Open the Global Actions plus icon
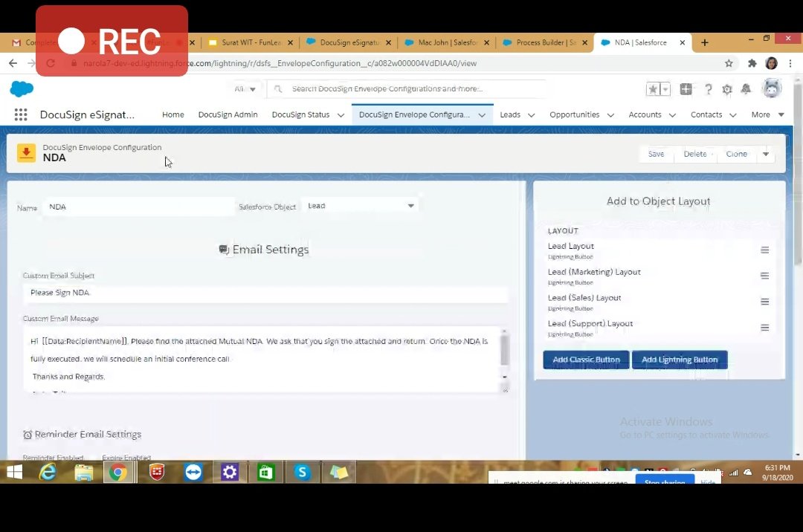Viewport: 803px width, 532px height. [686, 89]
